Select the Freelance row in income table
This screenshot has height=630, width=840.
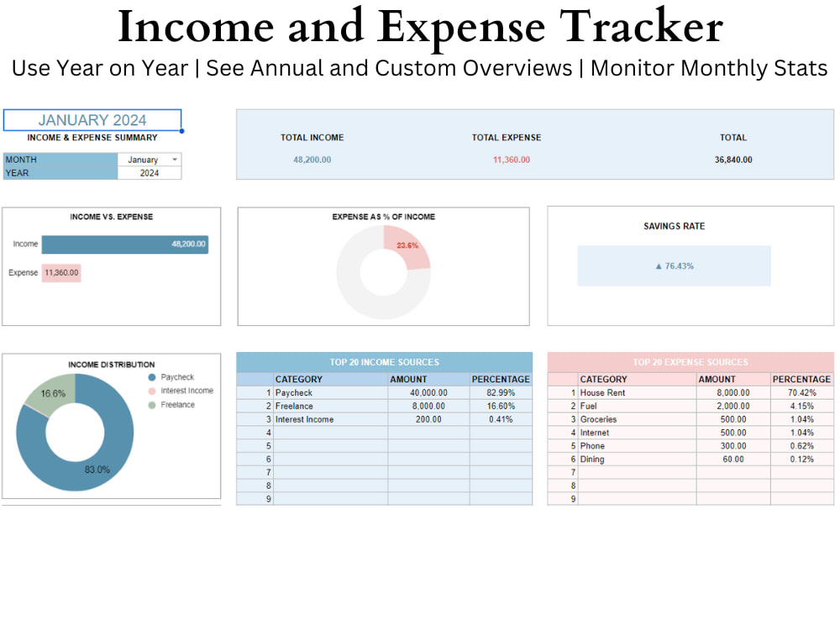tap(384, 406)
